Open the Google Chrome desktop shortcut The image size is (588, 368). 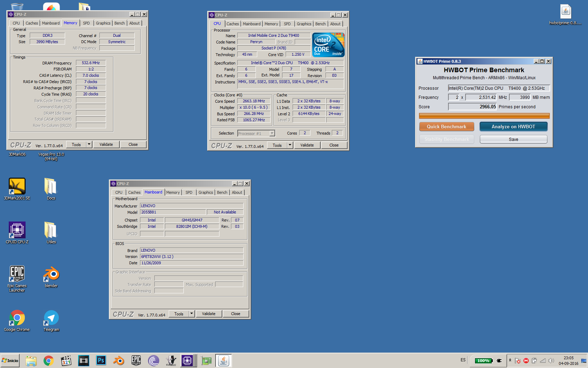click(x=17, y=321)
